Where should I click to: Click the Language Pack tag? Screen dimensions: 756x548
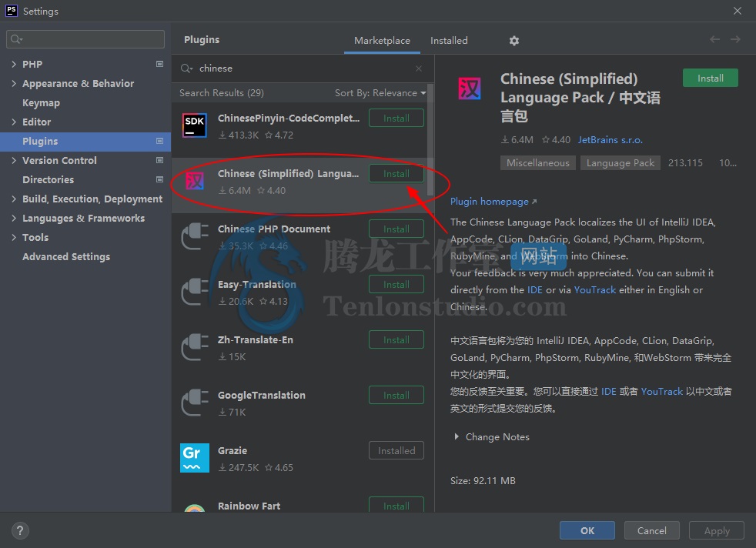click(x=620, y=163)
